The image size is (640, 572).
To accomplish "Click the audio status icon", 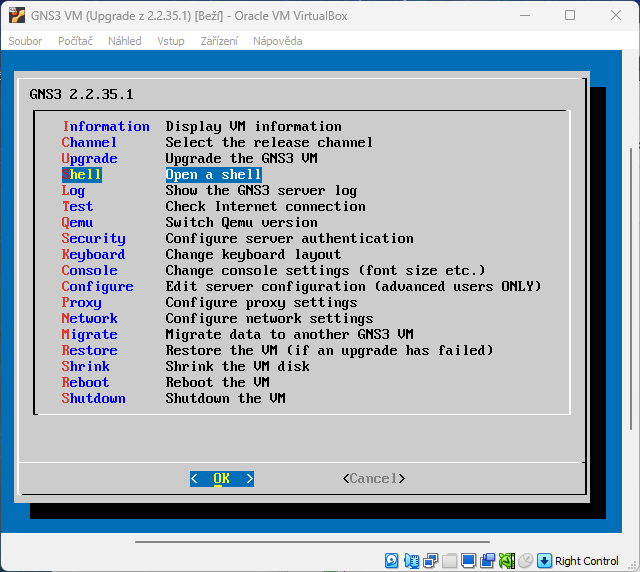I will (411, 561).
